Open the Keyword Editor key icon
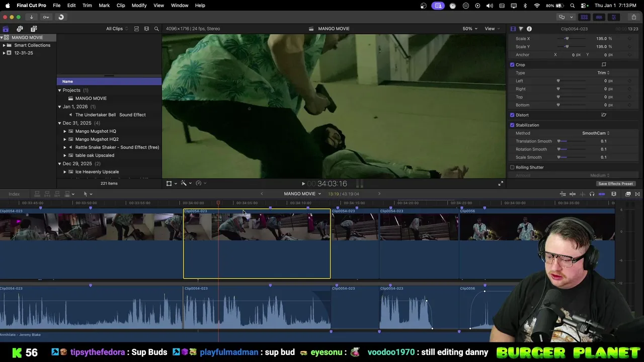This screenshot has width=644, height=362. pyautogui.click(x=46, y=17)
